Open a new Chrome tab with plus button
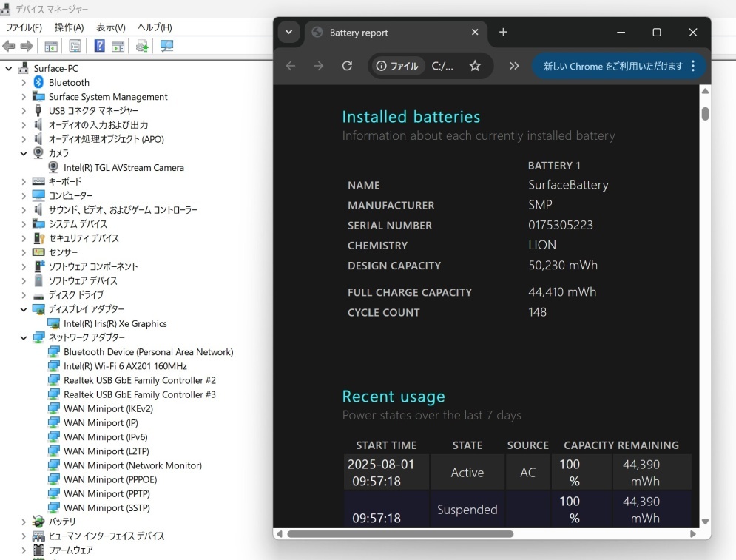 tap(503, 33)
